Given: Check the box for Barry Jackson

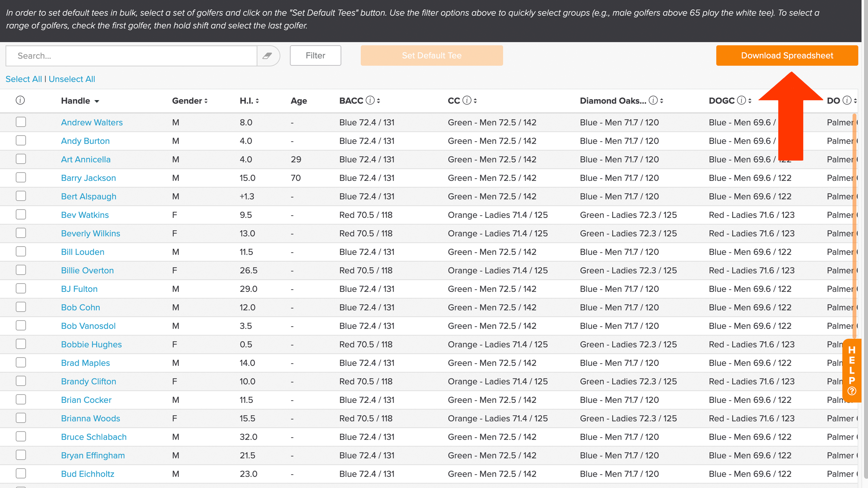Looking at the screenshot, I should click(21, 177).
